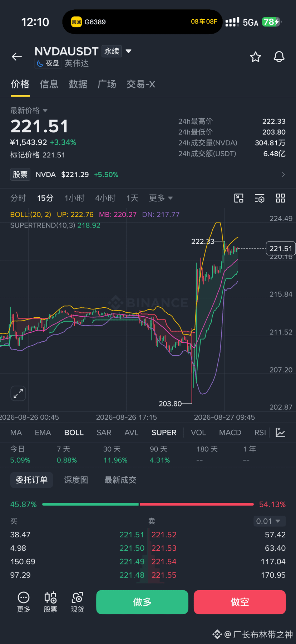The width and height of the screenshot is (296, 644).
Task: Switch to the 数据 tab
Action: click(78, 84)
